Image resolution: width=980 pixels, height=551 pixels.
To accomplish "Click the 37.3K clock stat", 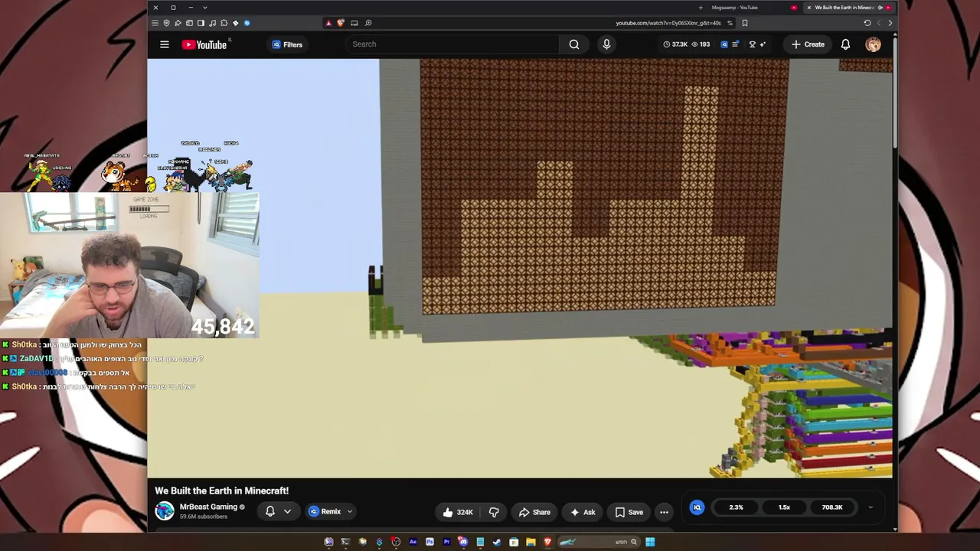I will point(675,44).
